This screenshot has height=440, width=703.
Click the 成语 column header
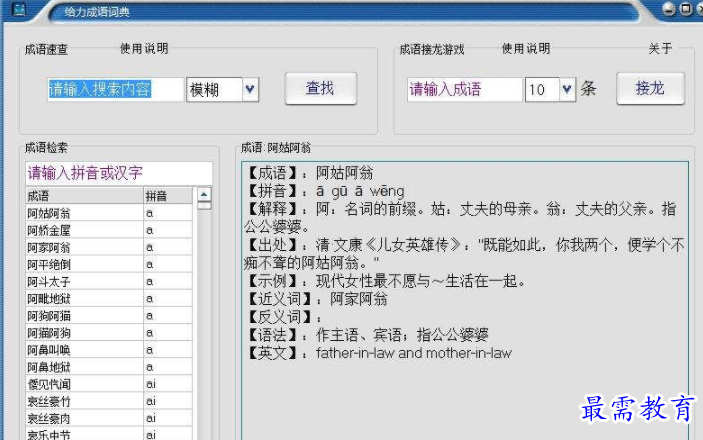click(84, 196)
